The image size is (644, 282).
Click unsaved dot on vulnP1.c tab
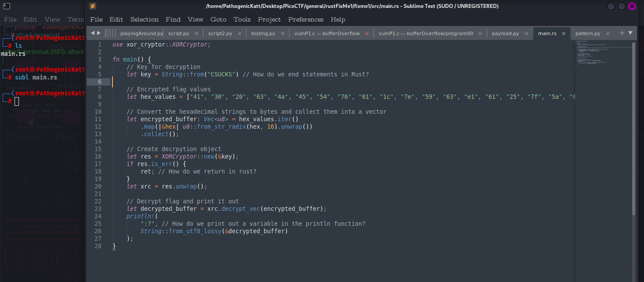[367, 33]
